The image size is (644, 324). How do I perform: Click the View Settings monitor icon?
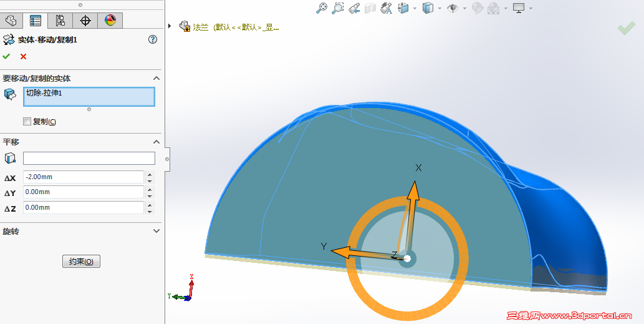(519, 8)
